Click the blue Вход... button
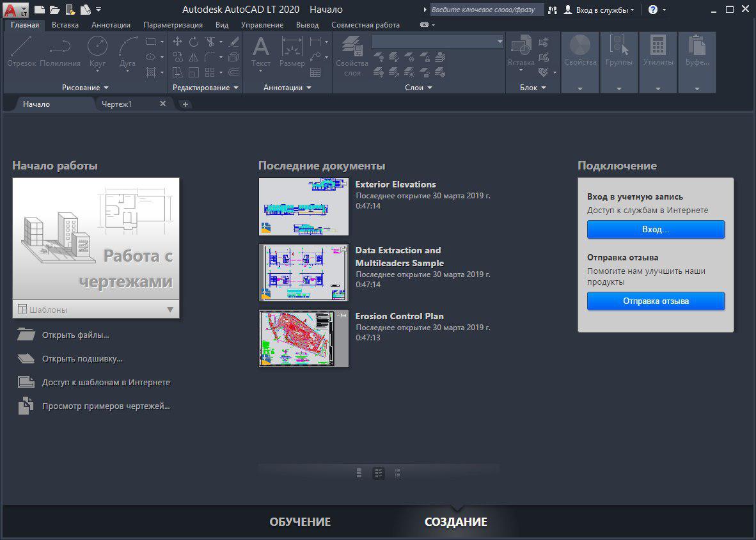 pos(656,229)
